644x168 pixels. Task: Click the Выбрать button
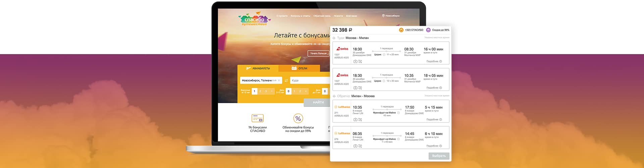(x=439, y=156)
